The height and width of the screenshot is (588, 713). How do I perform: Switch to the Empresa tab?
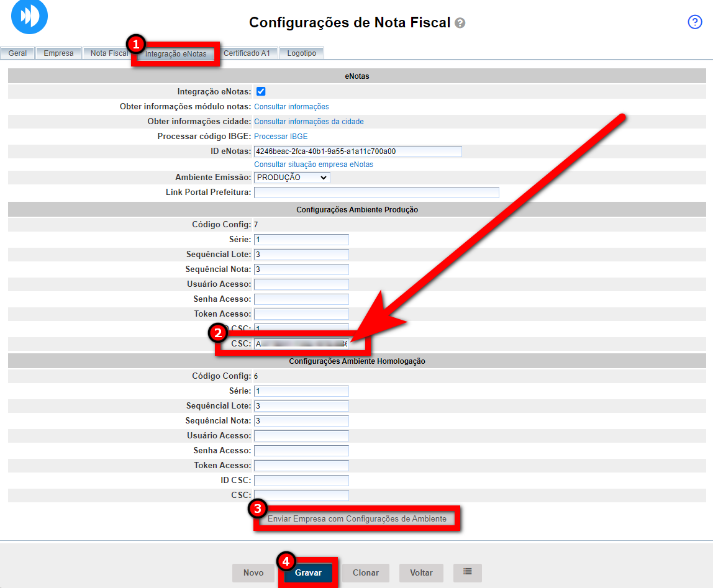[58, 53]
